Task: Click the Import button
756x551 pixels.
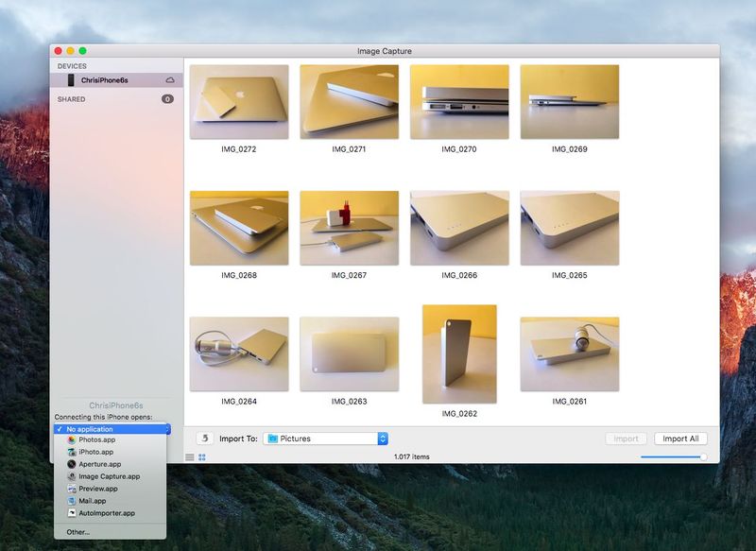Action: 626,439
